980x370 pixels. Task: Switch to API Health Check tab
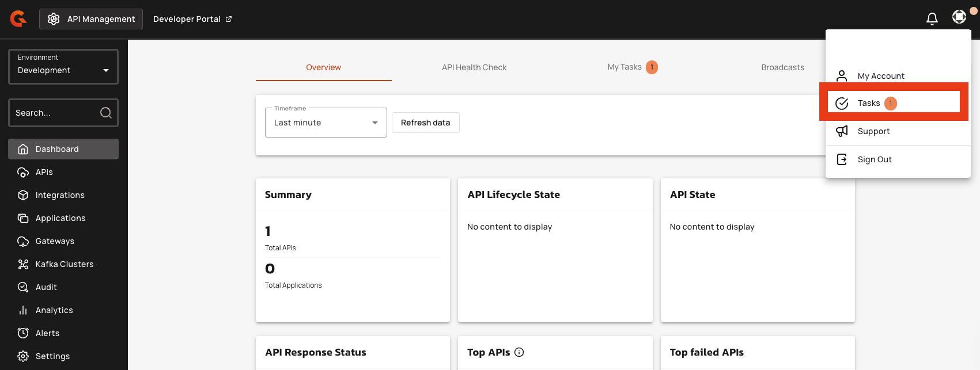[x=474, y=67]
